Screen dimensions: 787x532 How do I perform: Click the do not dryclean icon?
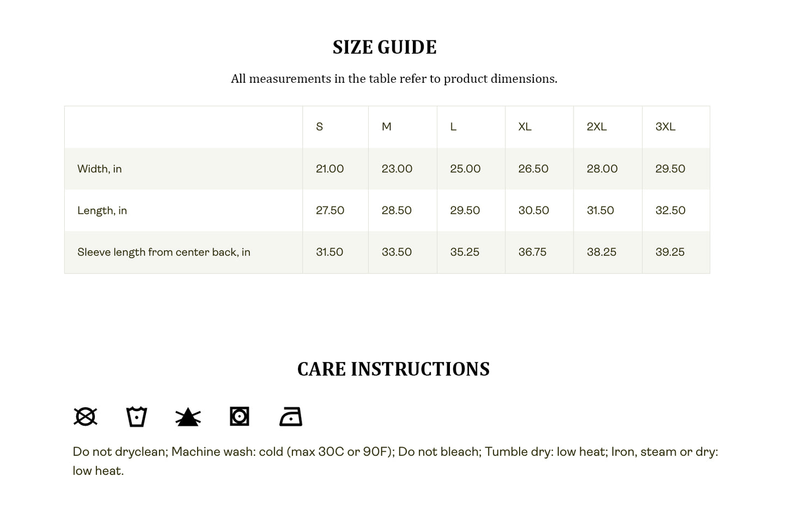pyautogui.click(x=86, y=417)
